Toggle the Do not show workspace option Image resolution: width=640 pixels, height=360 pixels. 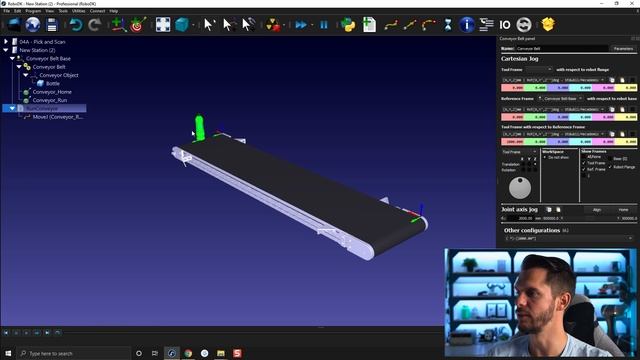(x=545, y=158)
